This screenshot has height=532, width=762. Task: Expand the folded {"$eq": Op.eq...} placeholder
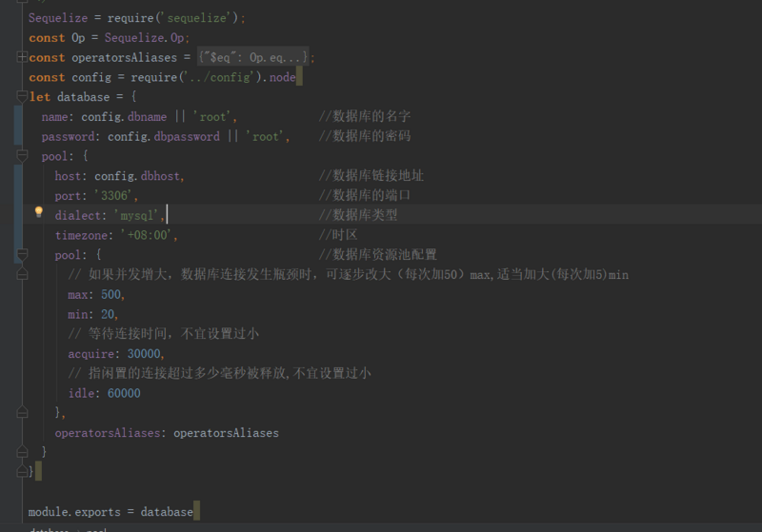point(253,57)
